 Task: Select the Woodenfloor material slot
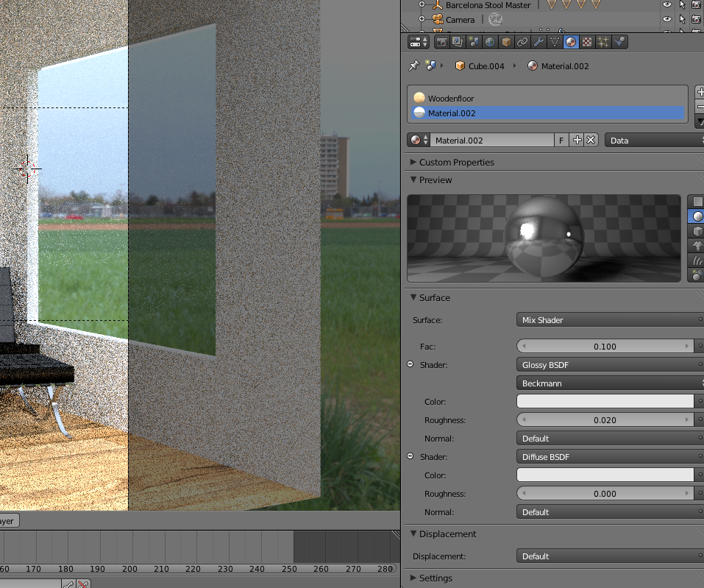pyautogui.click(x=548, y=99)
